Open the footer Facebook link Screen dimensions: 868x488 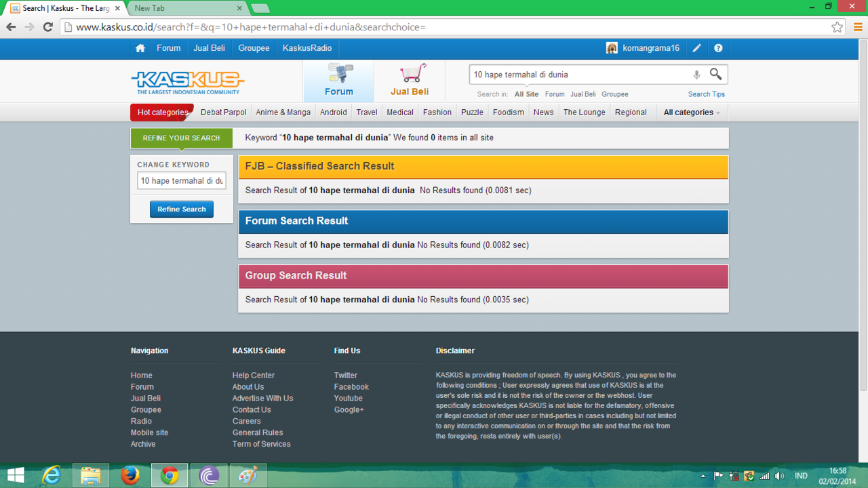(x=351, y=387)
